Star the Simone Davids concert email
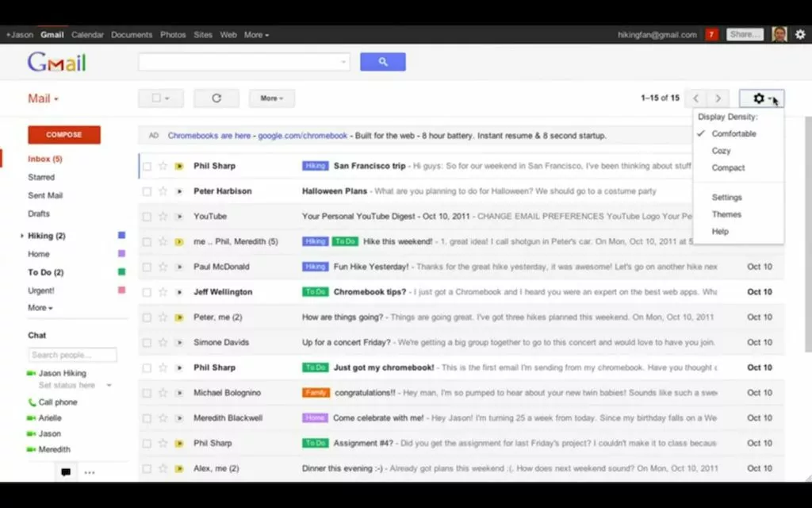This screenshot has height=508, width=812. click(163, 343)
